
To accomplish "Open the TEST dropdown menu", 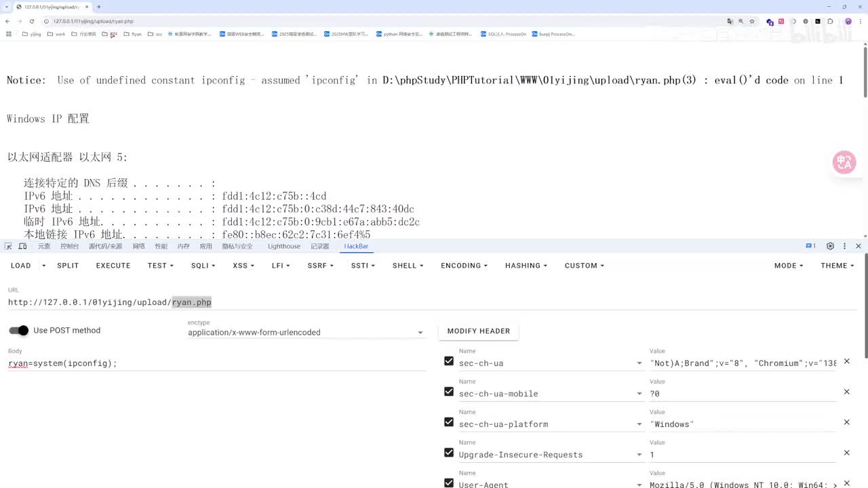I will [161, 266].
